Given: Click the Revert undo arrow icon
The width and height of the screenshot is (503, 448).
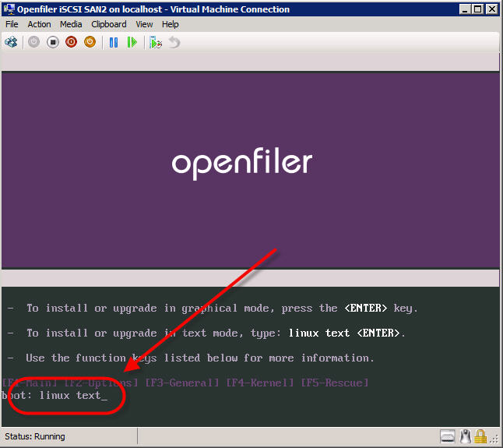Looking at the screenshot, I should tap(174, 42).
